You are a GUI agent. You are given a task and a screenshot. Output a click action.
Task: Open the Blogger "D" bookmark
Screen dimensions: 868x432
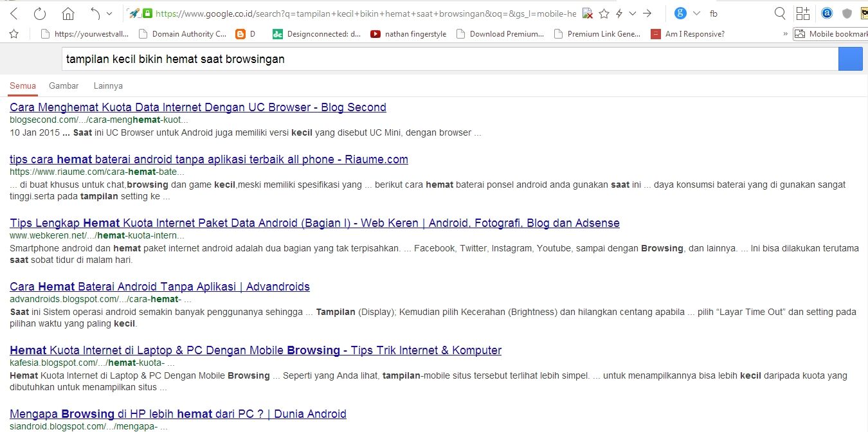(245, 34)
